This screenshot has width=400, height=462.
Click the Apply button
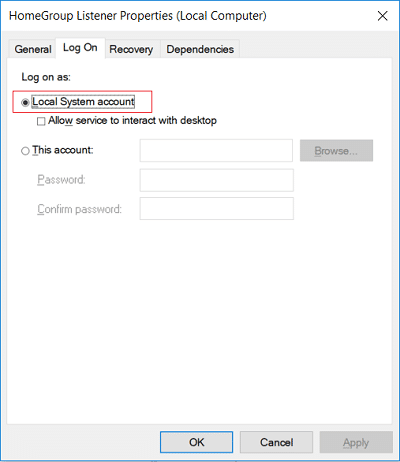356,442
